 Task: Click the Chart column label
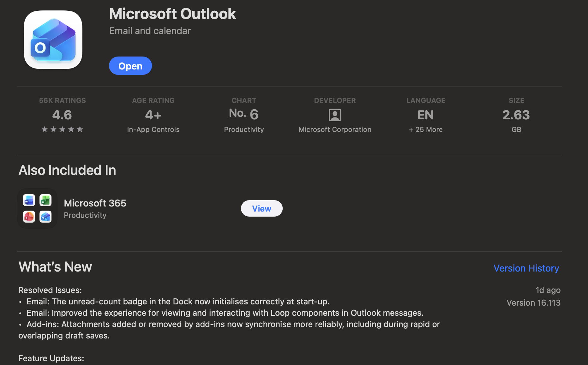pyautogui.click(x=244, y=100)
